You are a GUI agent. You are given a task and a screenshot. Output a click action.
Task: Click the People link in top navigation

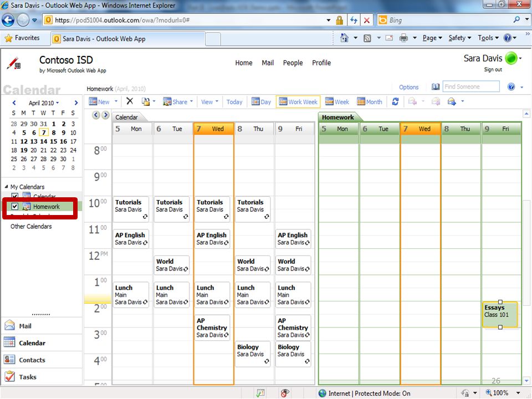(293, 63)
